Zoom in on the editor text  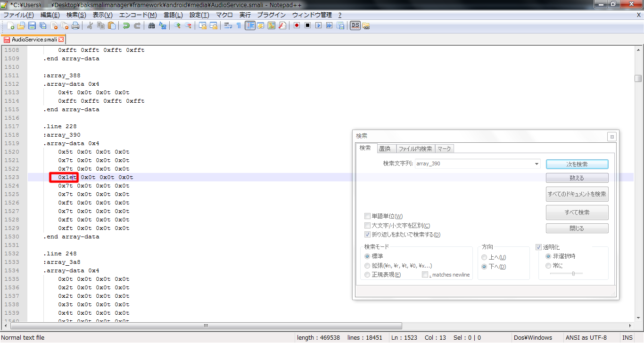(177, 25)
